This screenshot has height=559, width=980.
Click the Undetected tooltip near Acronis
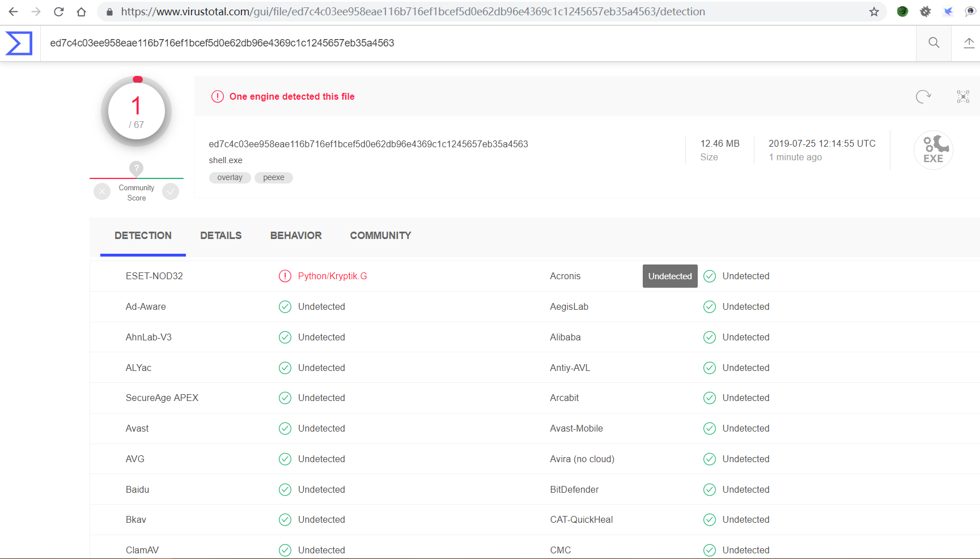pos(670,276)
